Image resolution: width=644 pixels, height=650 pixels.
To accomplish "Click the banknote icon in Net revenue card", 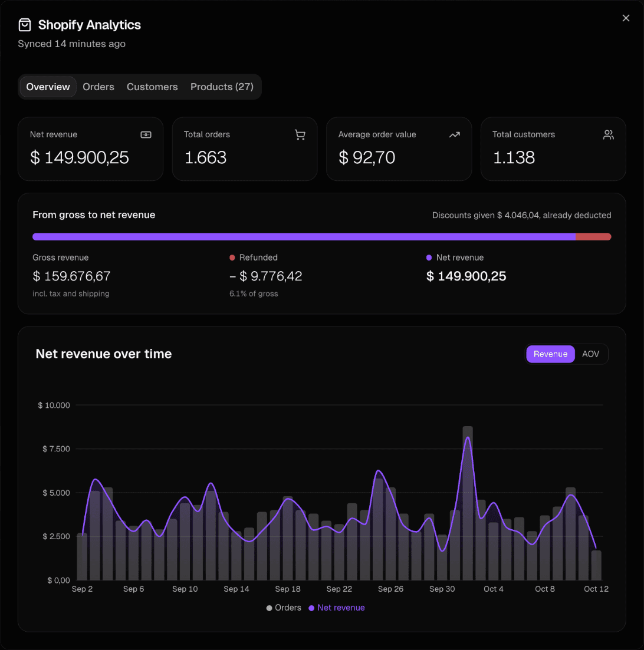I will (x=146, y=135).
